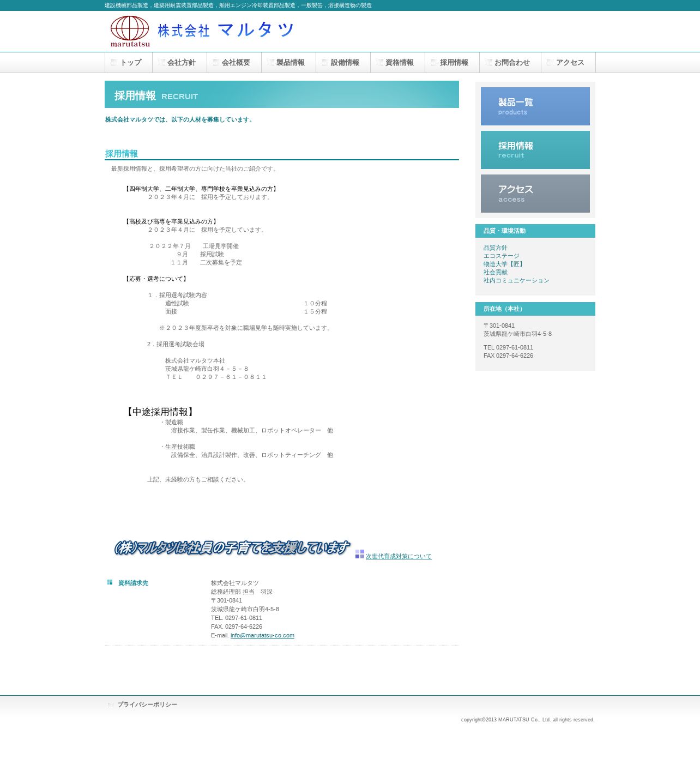Go to アクセス in the top navigation
700x765 pixels.
569,63
